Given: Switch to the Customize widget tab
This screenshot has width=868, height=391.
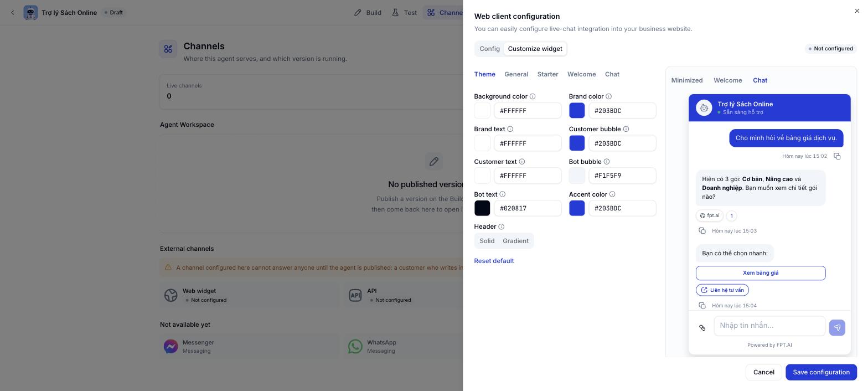Looking at the screenshot, I should [535, 49].
